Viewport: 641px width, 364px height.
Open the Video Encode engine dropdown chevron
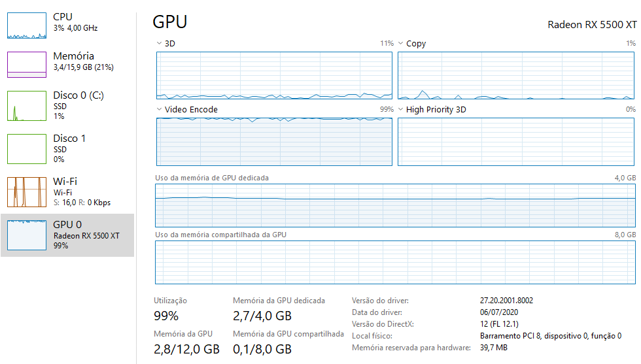click(159, 109)
